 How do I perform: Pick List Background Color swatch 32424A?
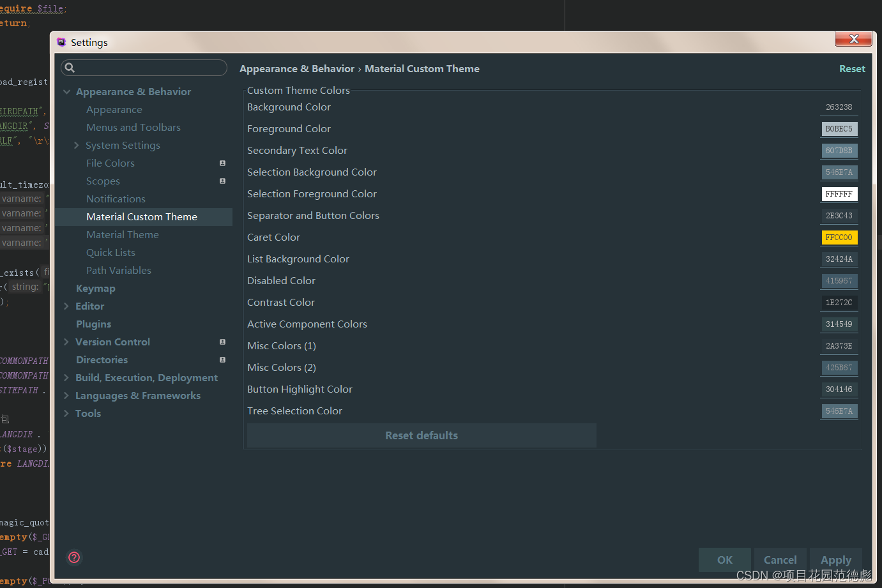pos(839,259)
